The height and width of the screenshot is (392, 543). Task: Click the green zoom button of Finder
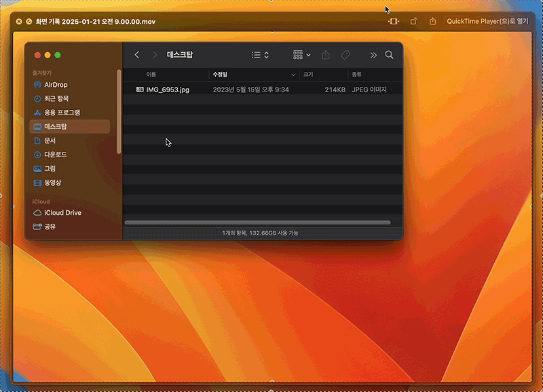pos(58,55)
